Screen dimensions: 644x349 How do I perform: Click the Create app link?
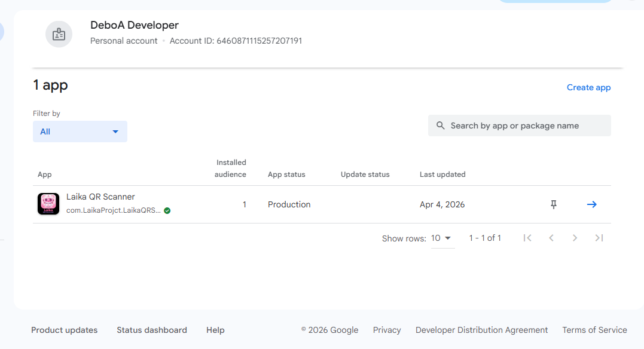588,87
